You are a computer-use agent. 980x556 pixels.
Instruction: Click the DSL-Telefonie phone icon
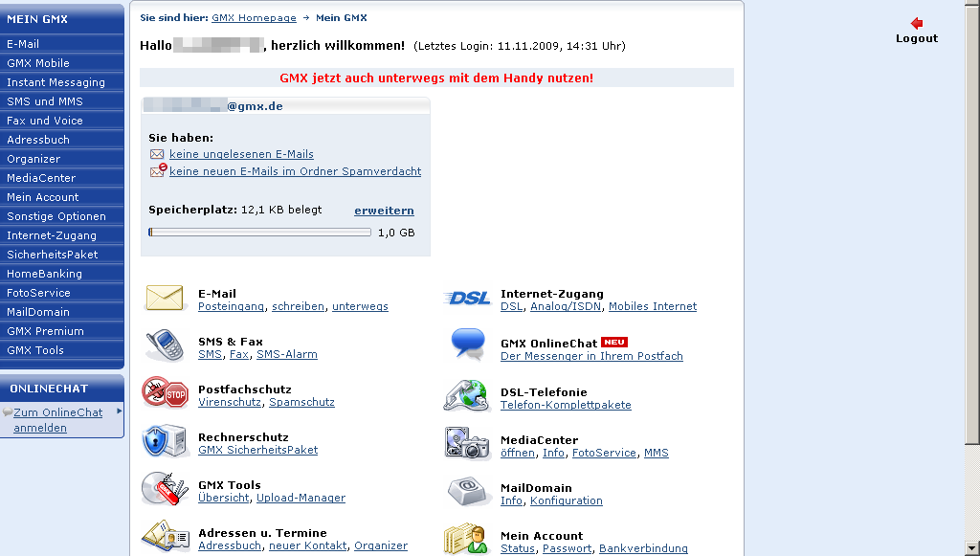(x=466, y=394)
